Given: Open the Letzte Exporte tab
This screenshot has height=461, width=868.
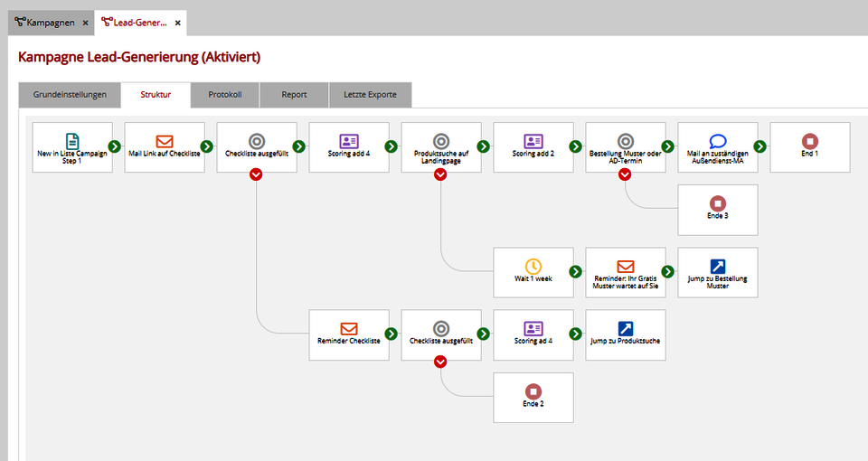Looking at the screenshot, I should (371, 94).
